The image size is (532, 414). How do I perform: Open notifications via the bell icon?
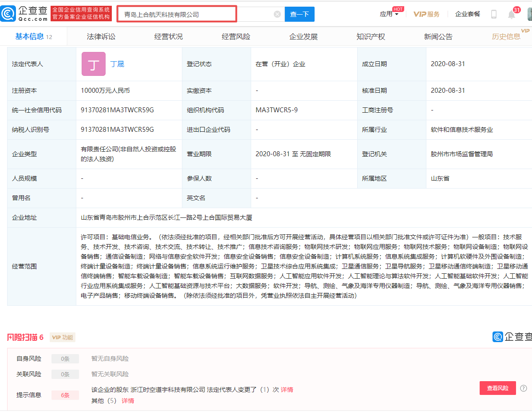click(511, 14)
